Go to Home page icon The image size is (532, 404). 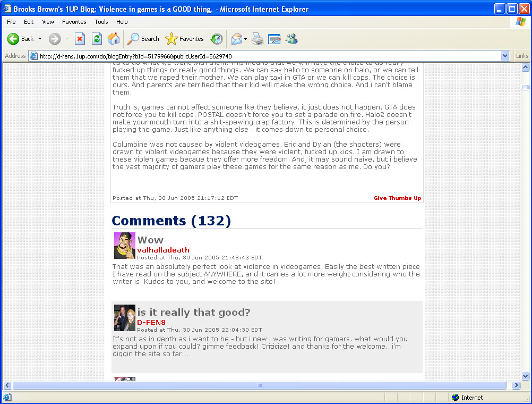[x=114, y=39]
